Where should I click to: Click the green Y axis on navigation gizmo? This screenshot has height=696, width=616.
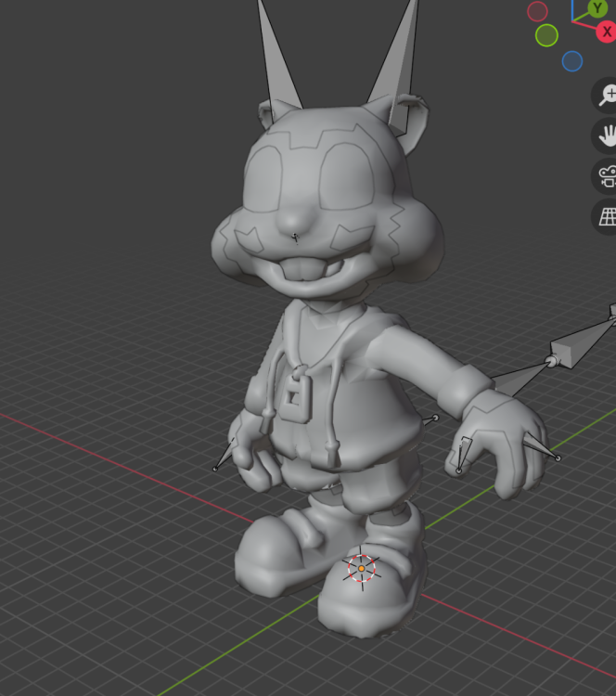597,8
